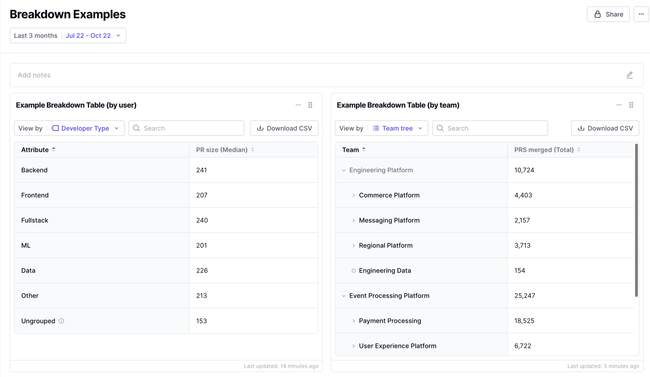
Task: Click the Breakdown Examples page title
Action: click(x=68, y=14)
